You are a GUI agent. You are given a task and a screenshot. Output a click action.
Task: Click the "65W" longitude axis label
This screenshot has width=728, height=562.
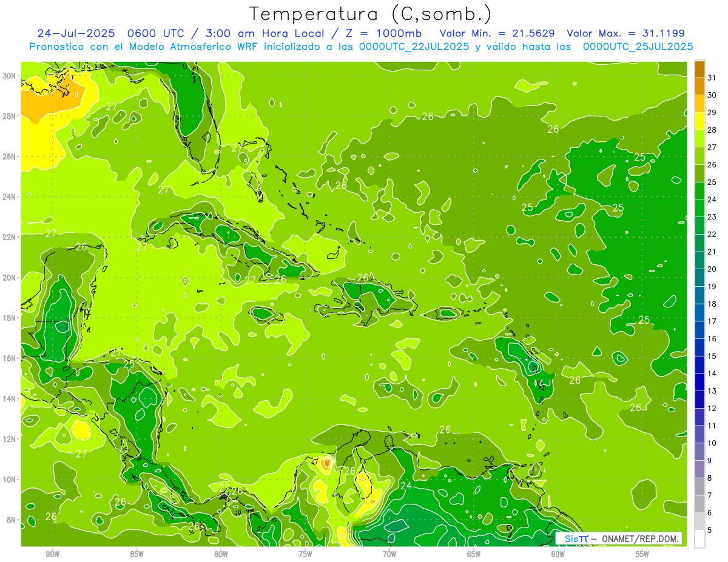474,554
